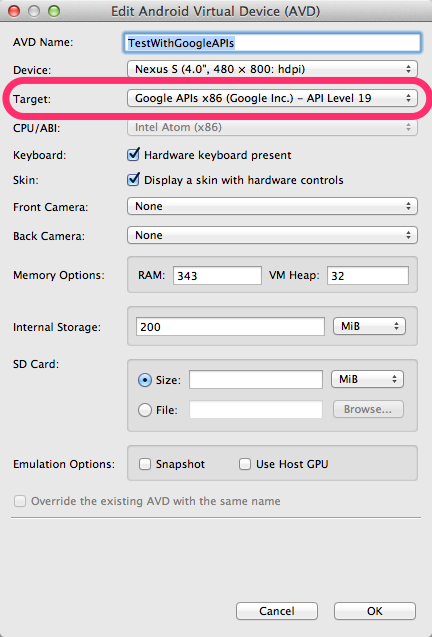
Task: Click the Internal Storage value field
Action: tap(230, 327)
